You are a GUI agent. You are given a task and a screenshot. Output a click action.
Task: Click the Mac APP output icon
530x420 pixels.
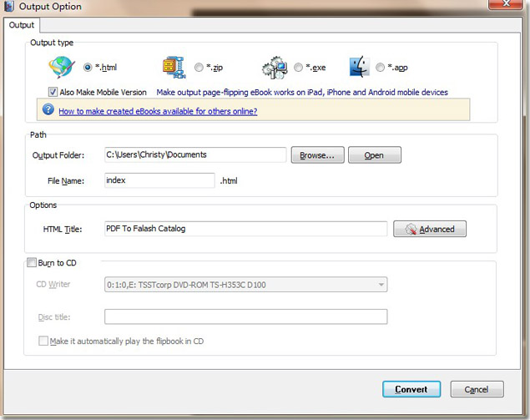[x=360, y=68]
